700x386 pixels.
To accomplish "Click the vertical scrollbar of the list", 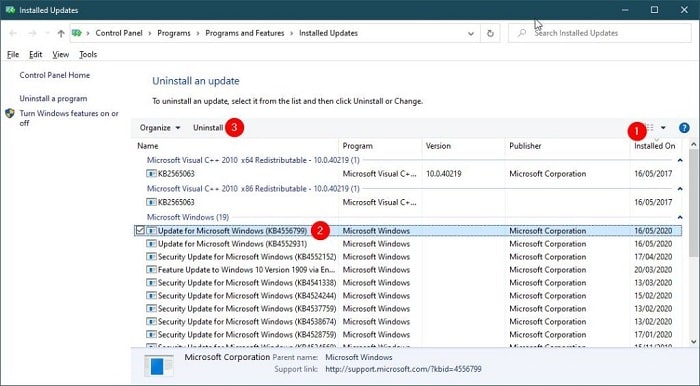I will 693,203.
